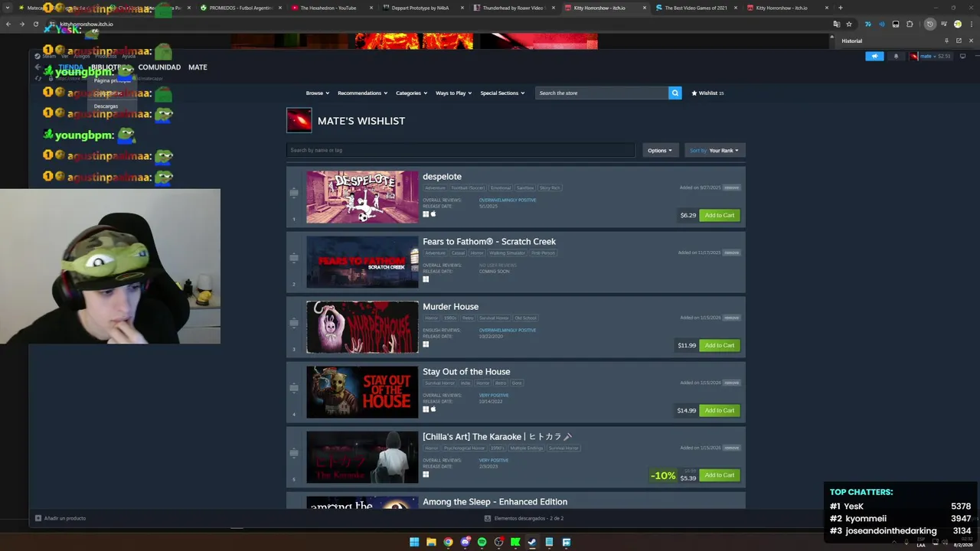Open despelote game thumbnail
This screenshot has height=551, width=980.
[x=362, y=197]
